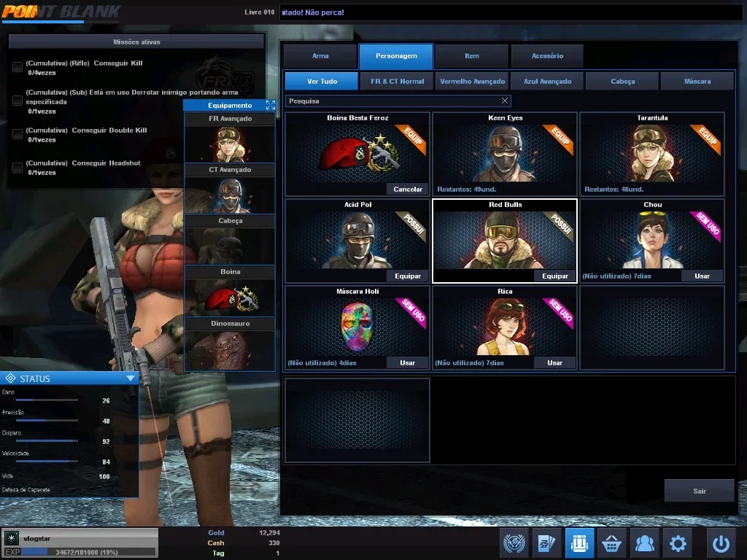The height and width of the screenshot is (560, 747).
Task: Click the Boina equipment slot beret
Action: coord(230,297)
